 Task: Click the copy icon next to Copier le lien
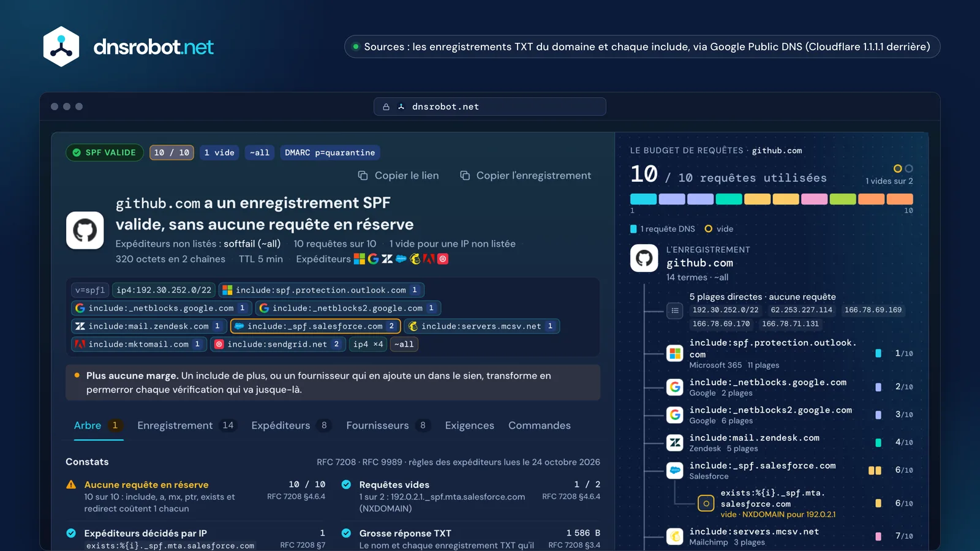[x=363, y=176]
